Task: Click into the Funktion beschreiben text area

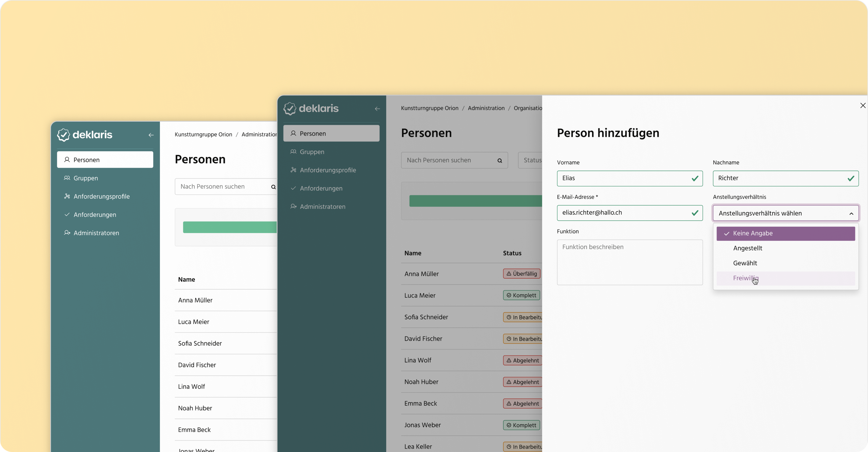Action: tap(630, 262)
